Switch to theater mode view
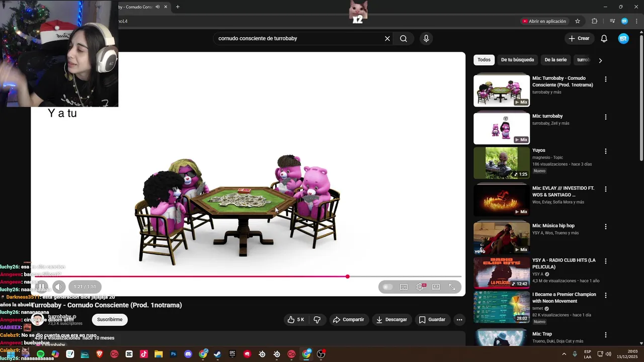 click(x=436, y=287)
